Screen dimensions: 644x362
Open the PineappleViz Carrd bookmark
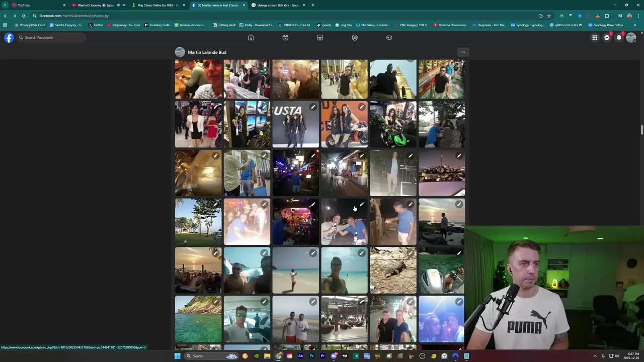(30, 25)
